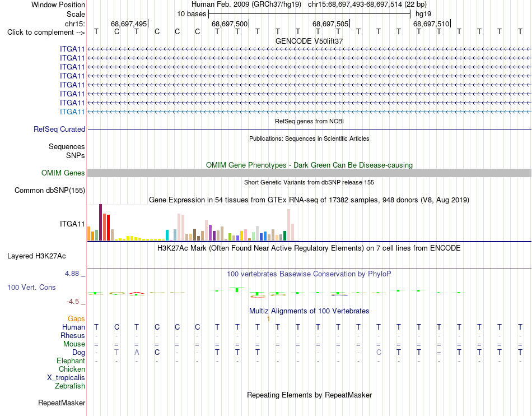
Task: Open the GENCODE V50lift37 track title
Action: point(309,41)
